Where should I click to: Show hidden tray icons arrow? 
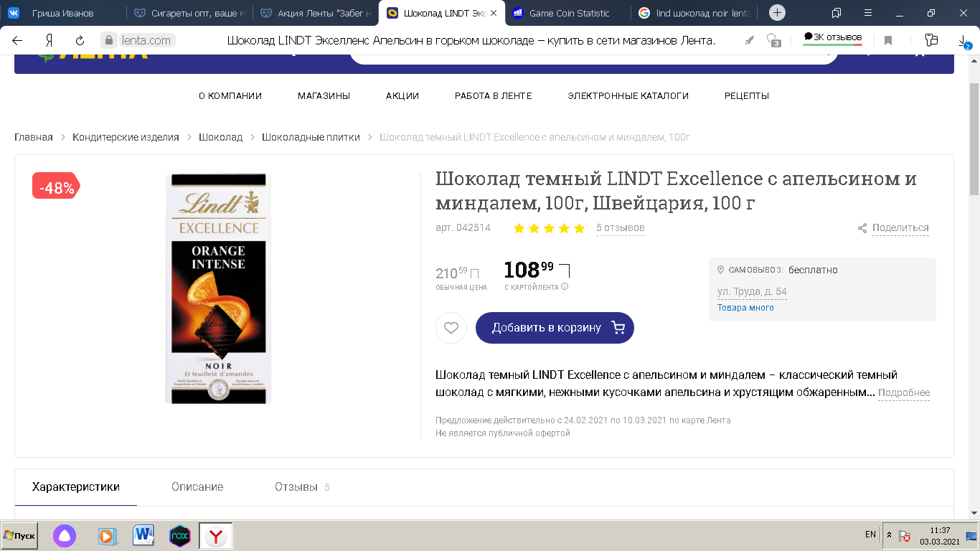890,536
